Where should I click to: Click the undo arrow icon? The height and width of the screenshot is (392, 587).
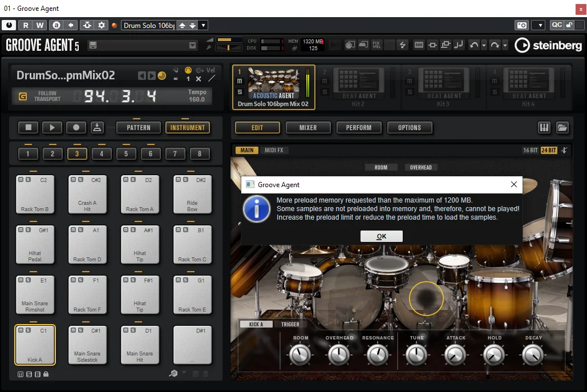tap(474, 45)
